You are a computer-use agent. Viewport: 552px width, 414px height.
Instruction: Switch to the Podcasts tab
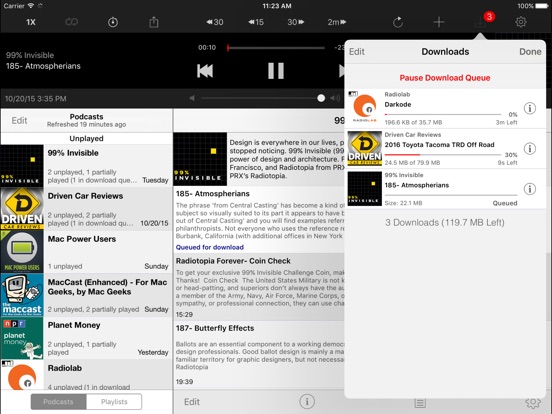[x=58, y=402]
